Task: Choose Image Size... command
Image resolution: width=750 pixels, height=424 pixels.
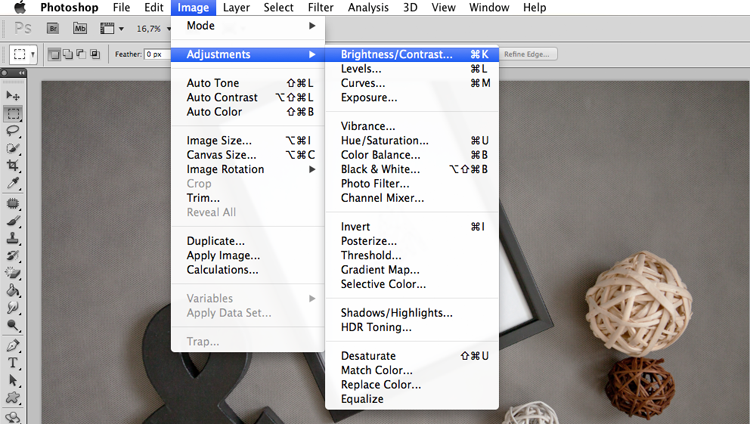Action: pyautogui.click(x=248, y=140)
